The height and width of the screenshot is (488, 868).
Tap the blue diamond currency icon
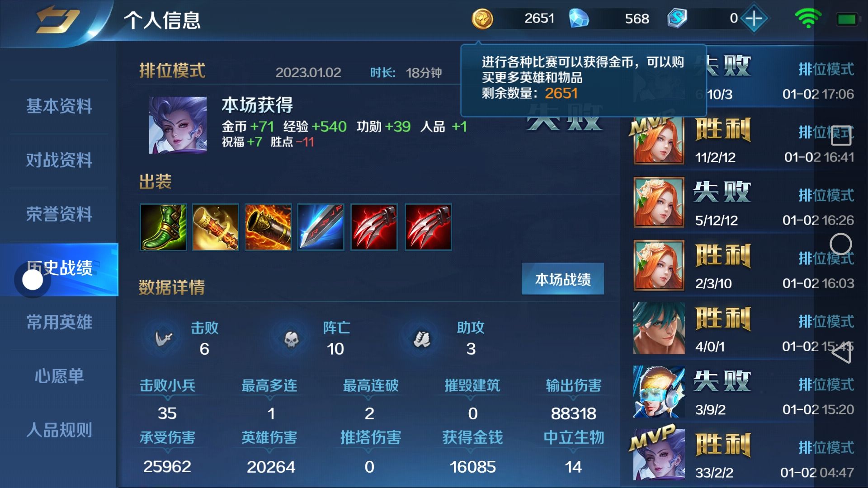pyautogui.click(x=579, y=19)
